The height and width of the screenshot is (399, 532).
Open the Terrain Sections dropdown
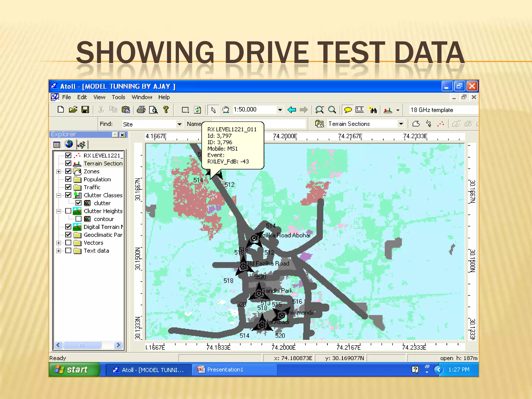point(401,124)
